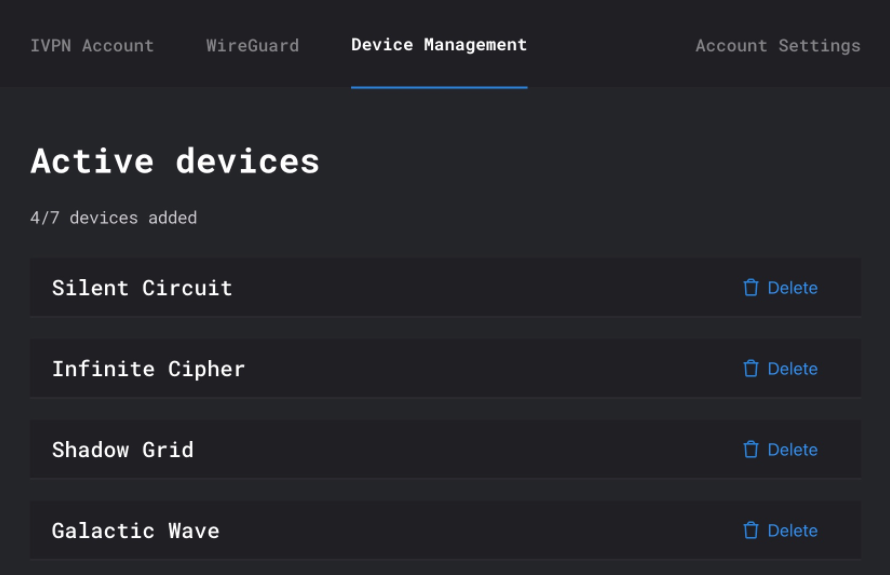The height and width of the screenshot is (575, 890).
Task: Select the Device Management tab
Action: (439, 45)
